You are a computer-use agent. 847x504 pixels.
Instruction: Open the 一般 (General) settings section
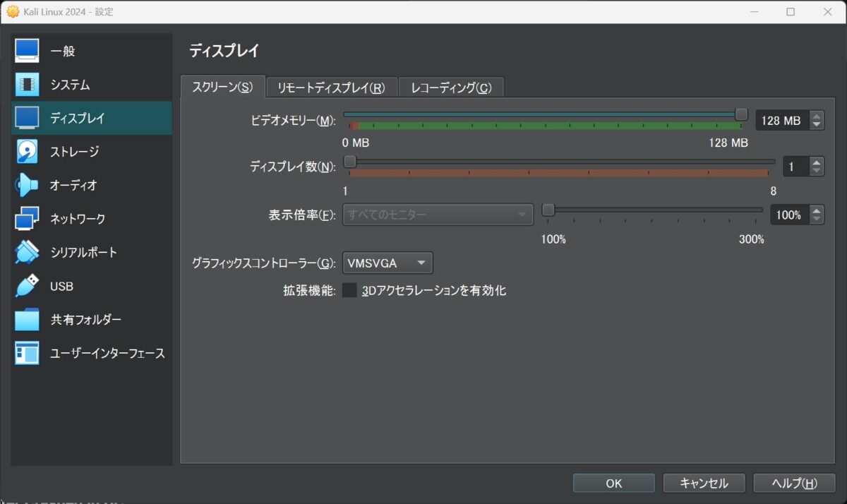pos(64,50)
